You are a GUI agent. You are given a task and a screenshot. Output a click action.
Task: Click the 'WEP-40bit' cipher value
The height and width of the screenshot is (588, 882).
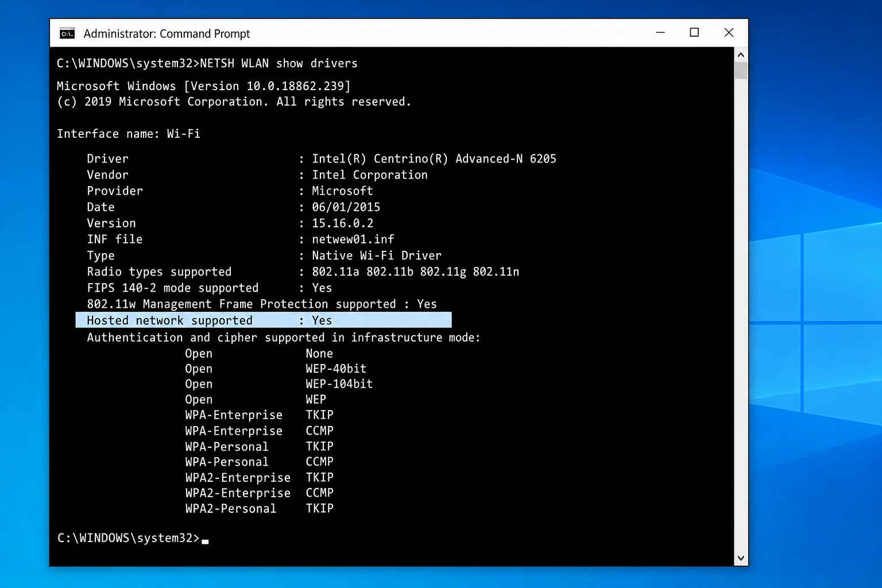336,369
